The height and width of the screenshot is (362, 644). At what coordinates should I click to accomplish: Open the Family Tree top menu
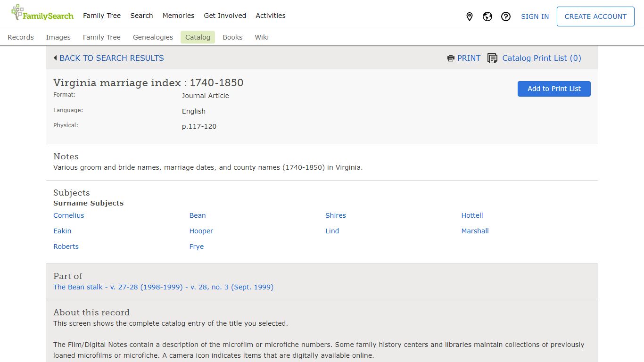(102, 16)
